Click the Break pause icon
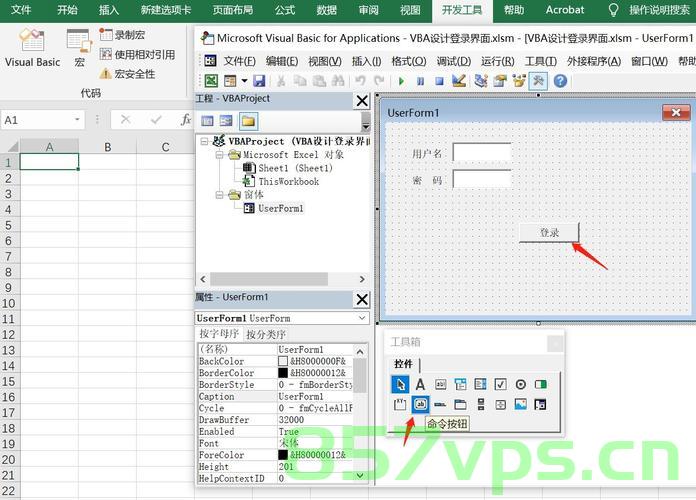 click(x=420, y=81)
